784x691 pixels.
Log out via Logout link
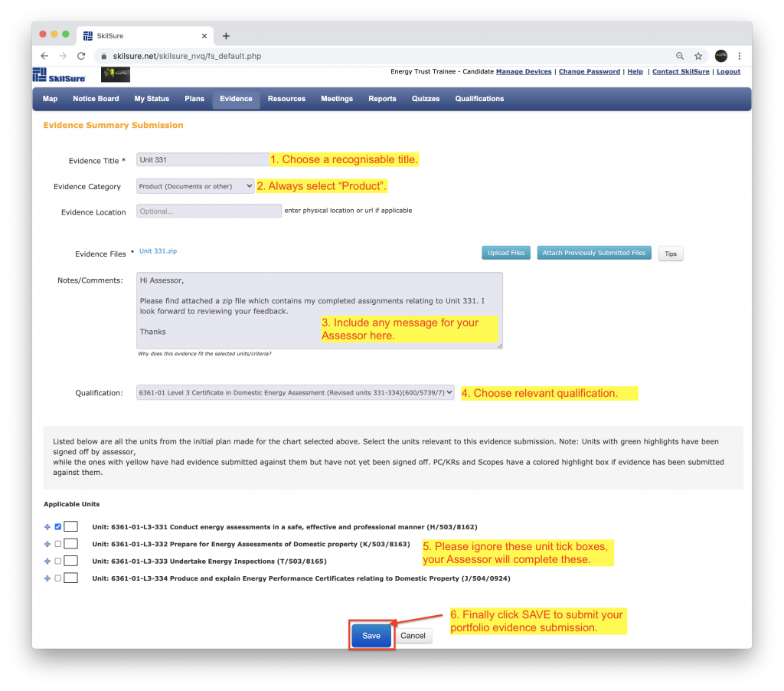729,71
